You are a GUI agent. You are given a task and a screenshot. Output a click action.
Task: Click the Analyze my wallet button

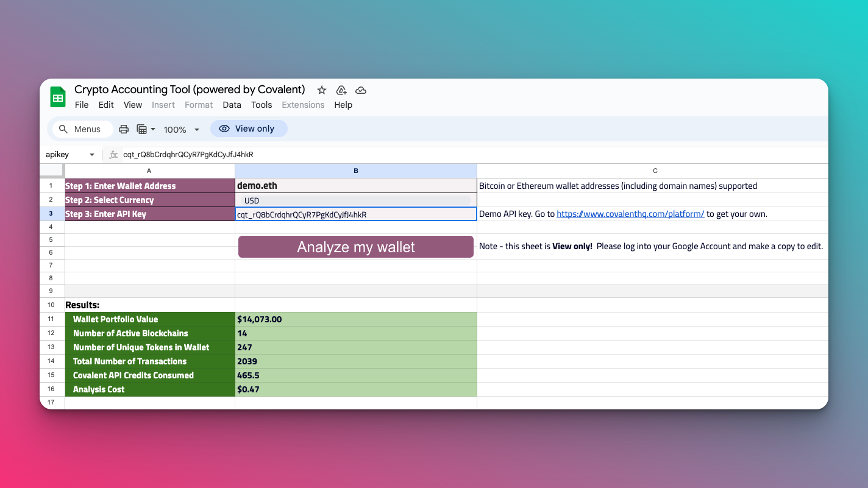(x=356, y=247)
